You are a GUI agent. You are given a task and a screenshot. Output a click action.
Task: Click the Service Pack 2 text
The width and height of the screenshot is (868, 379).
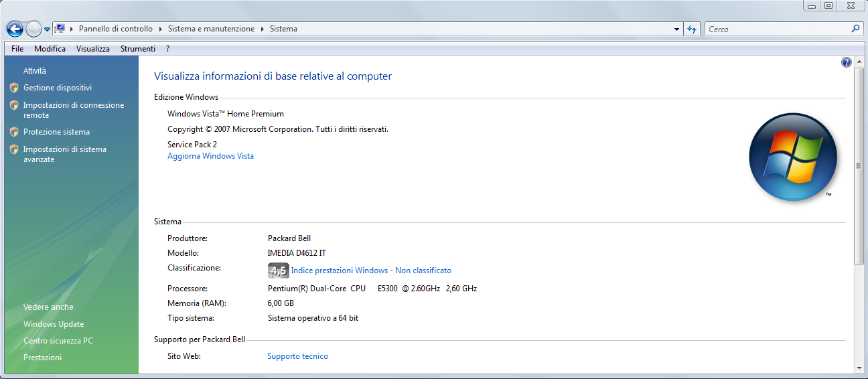(x=192, y=145)
